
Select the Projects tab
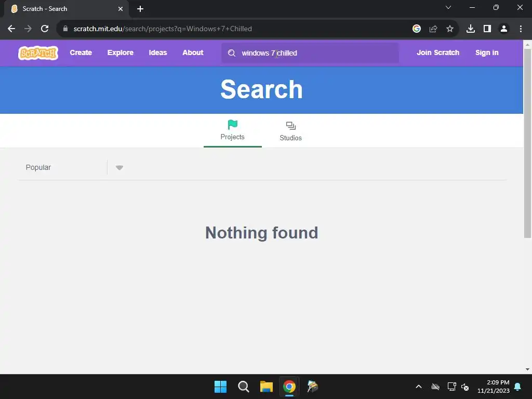(232, 130)
